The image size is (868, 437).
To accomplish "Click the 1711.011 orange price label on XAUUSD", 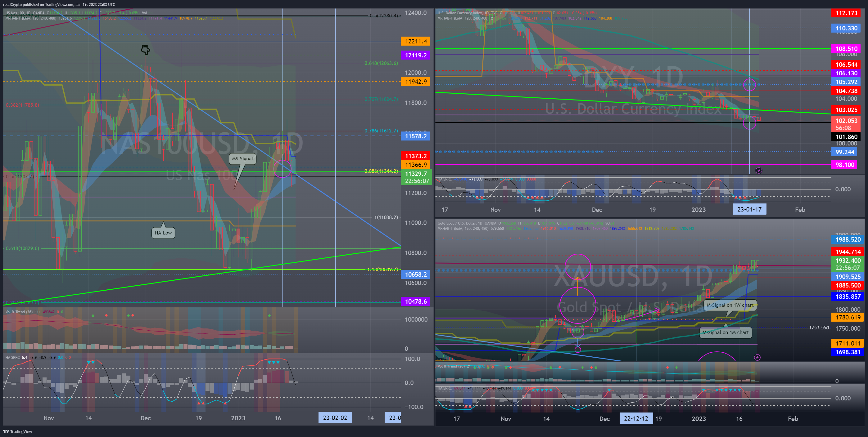I will coord(848,343).
